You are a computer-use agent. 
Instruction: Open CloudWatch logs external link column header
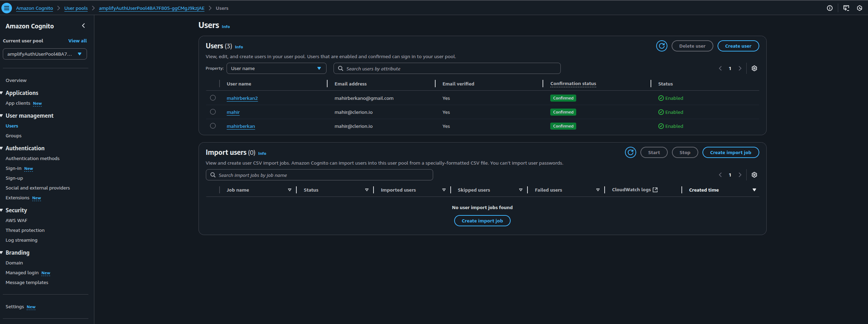[x=635, y=189]
